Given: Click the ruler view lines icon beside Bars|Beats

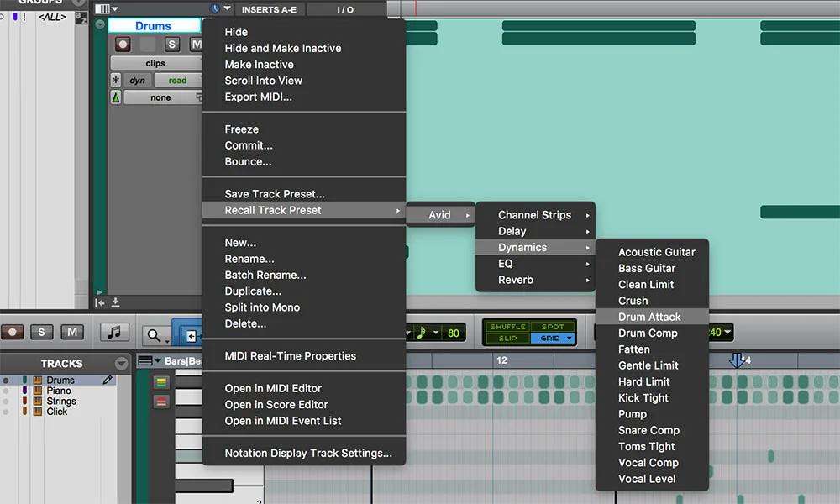Looking at the screenshot, I should point(145,361).
